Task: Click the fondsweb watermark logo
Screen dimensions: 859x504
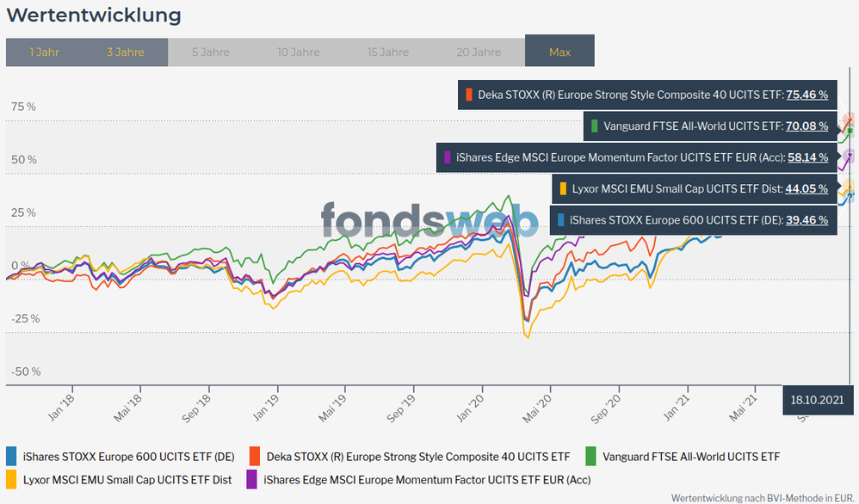Action: point(429,221)
